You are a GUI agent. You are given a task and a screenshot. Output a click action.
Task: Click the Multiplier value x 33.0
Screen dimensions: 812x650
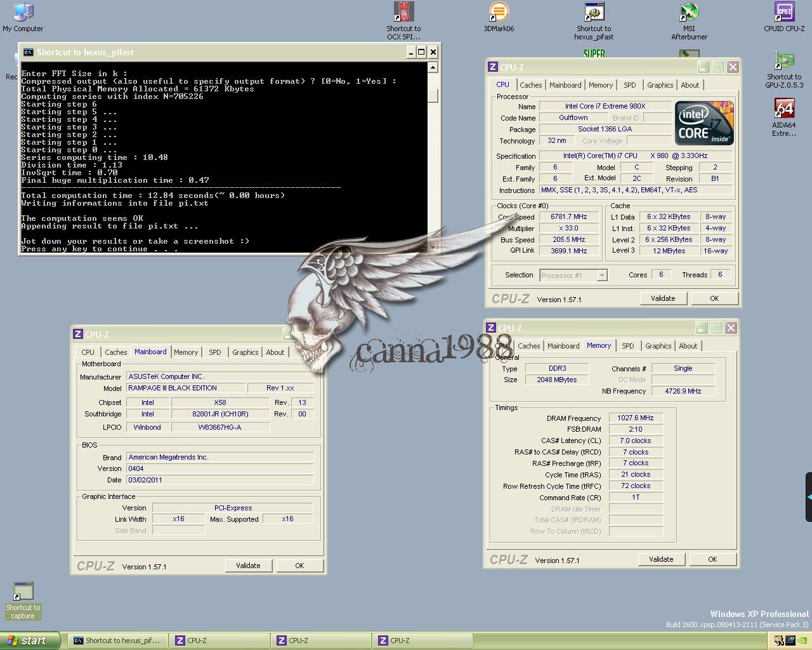coord(569,228)
